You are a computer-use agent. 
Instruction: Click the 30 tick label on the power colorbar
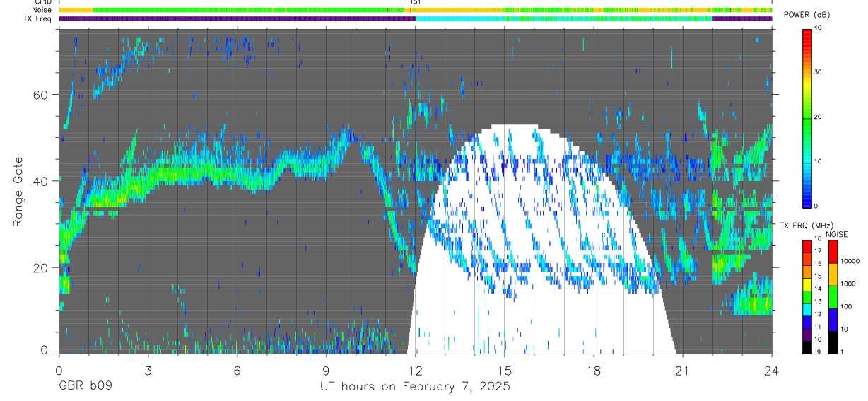(818, 72)
